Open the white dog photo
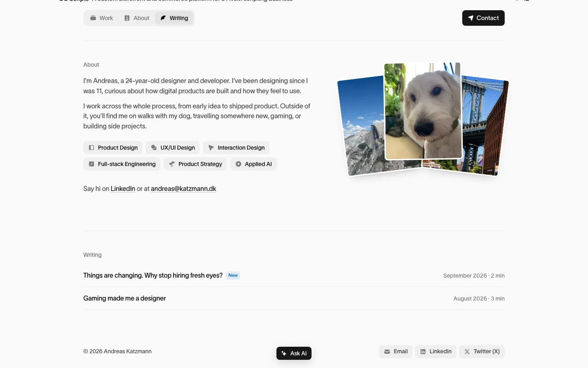Viewport: 588px width, 368px height. 423,110
